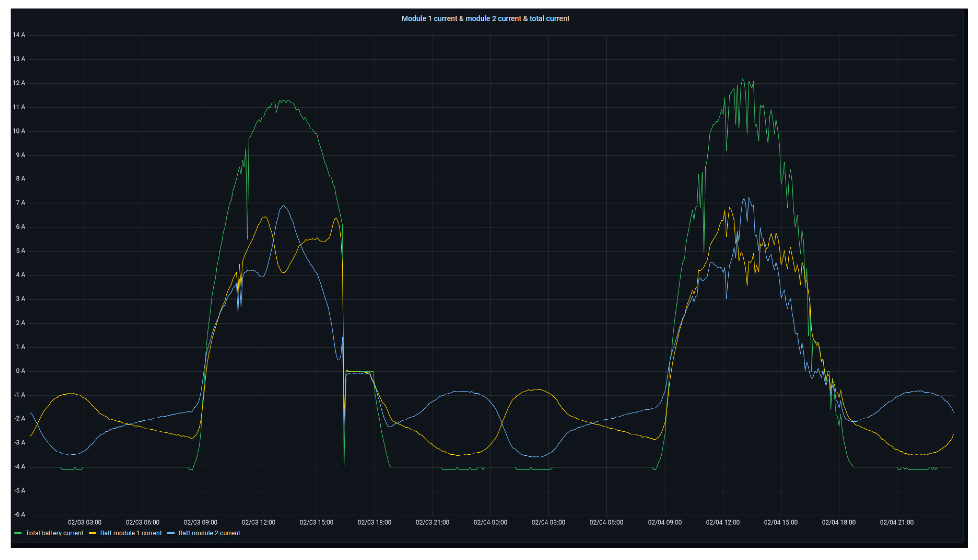The width and height of the screenshot is (978, 560).
Task: Click the 02/03 03:00 time axis label
Action: click(x=85, y=522)
